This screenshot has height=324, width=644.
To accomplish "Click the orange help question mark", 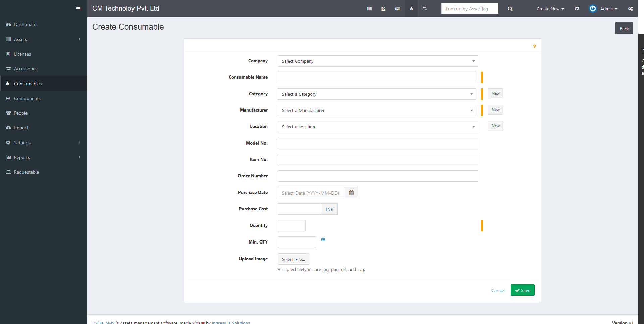I will pyautogui.click(x=534, y=46).
